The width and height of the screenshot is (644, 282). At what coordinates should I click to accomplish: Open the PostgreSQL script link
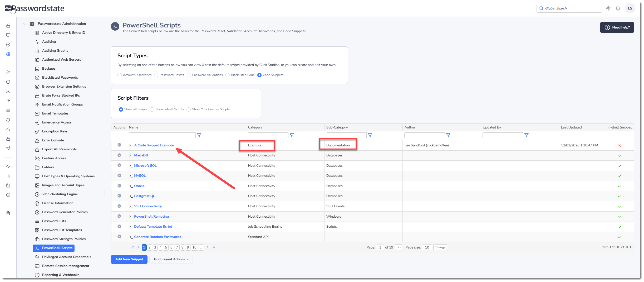pyautogui.click(x=144, y=196)
